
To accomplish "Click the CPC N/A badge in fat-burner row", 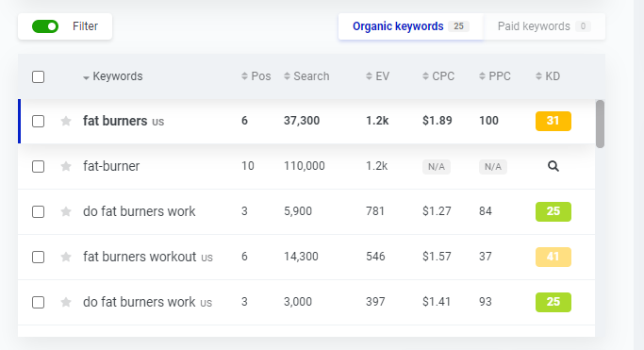I will click(x=437, y=166).
